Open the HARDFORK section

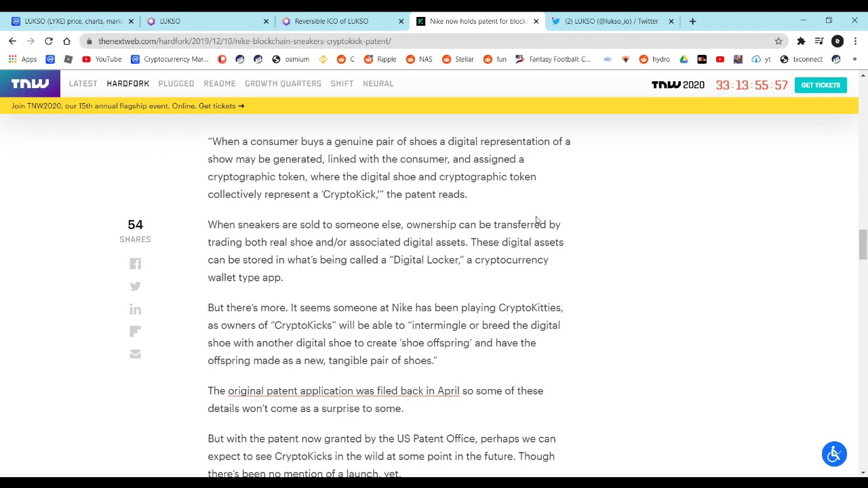click(127, 83)
